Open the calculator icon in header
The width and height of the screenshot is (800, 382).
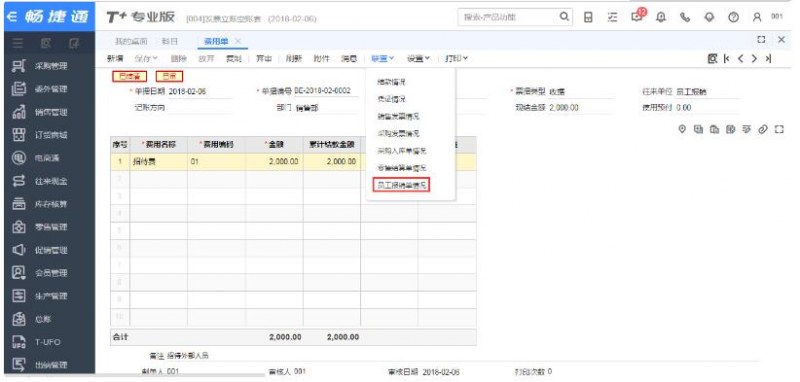[x=588, y=17]
